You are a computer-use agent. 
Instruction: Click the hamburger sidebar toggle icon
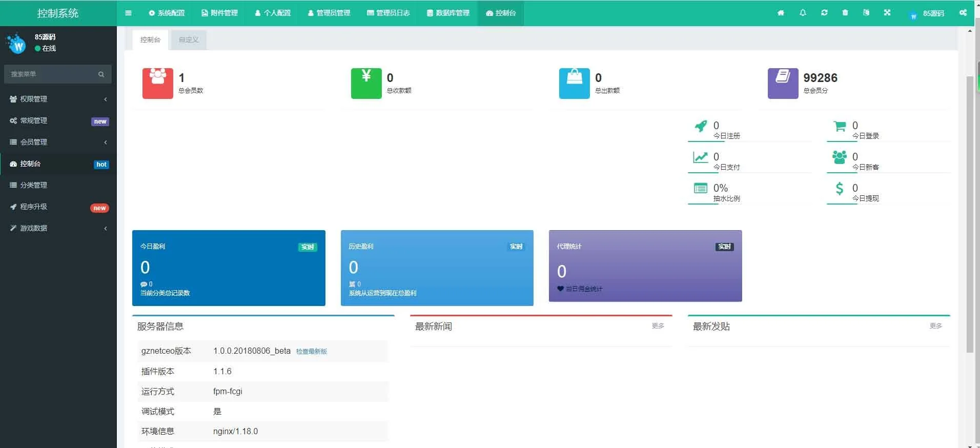[128, 13]
